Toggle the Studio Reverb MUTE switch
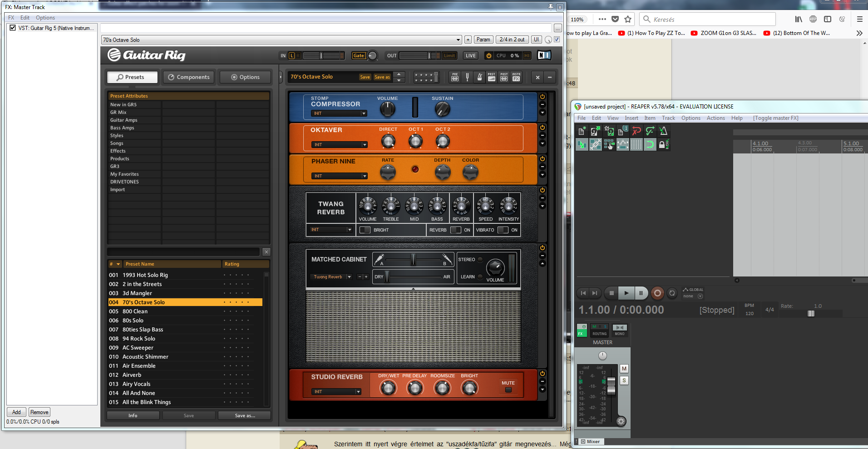 point(508,390)
